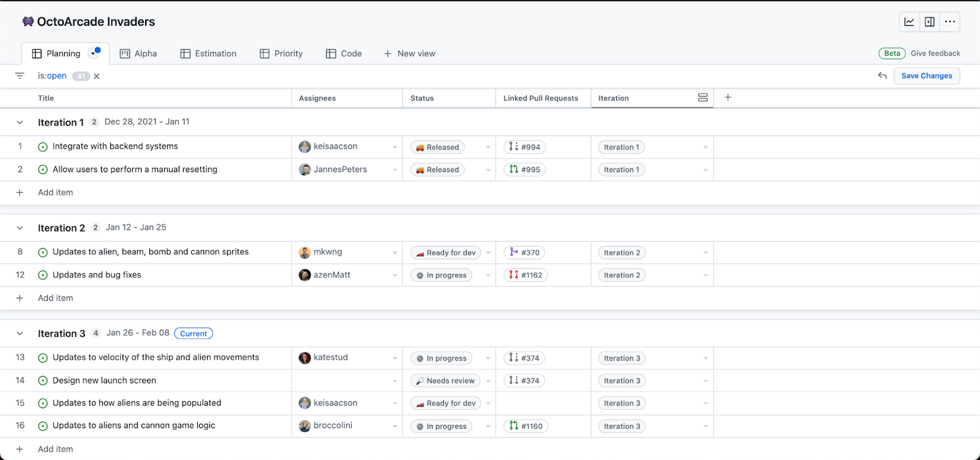Click the Give feedback link
980x460 pixels.
[x=935, y=53]
